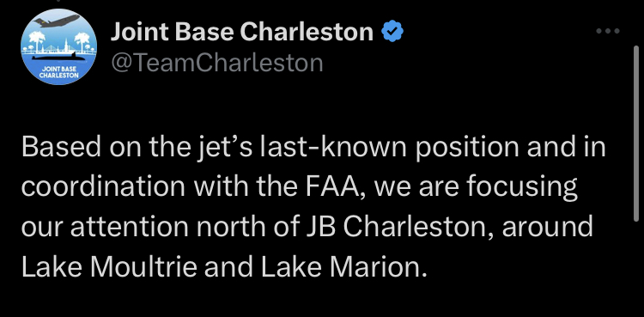Viewport: 644px width, 317px height.
Task: Click the scrollbar track below the thumb
Action: click(636, 269)
